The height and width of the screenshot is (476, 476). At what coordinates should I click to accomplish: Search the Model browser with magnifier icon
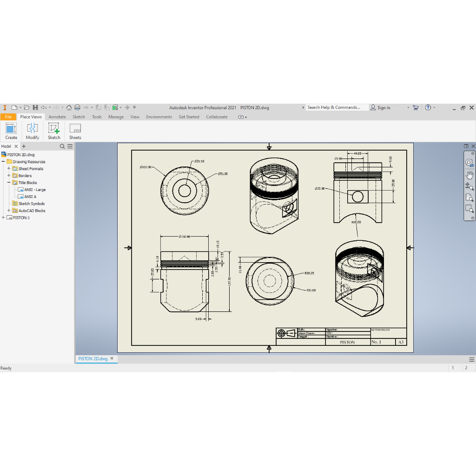click(62, 146)
